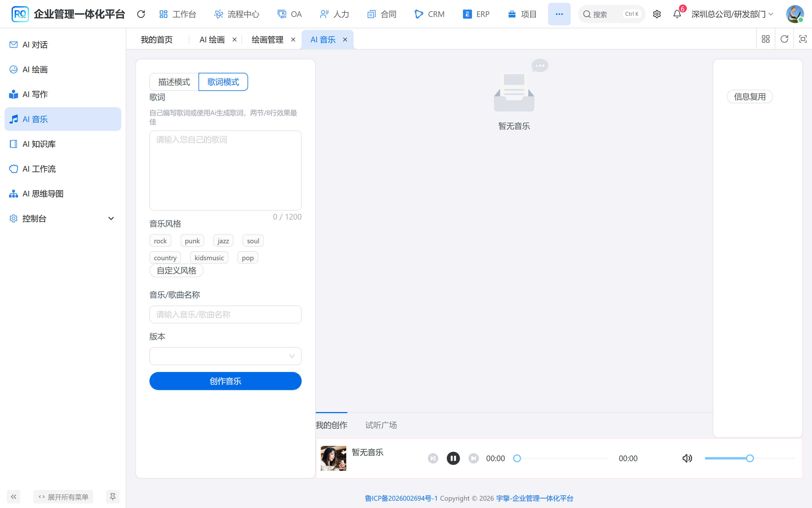Click the 自定义风格 button
The height and width of the screenshot is (508, 812).
(x=176, y=270)
